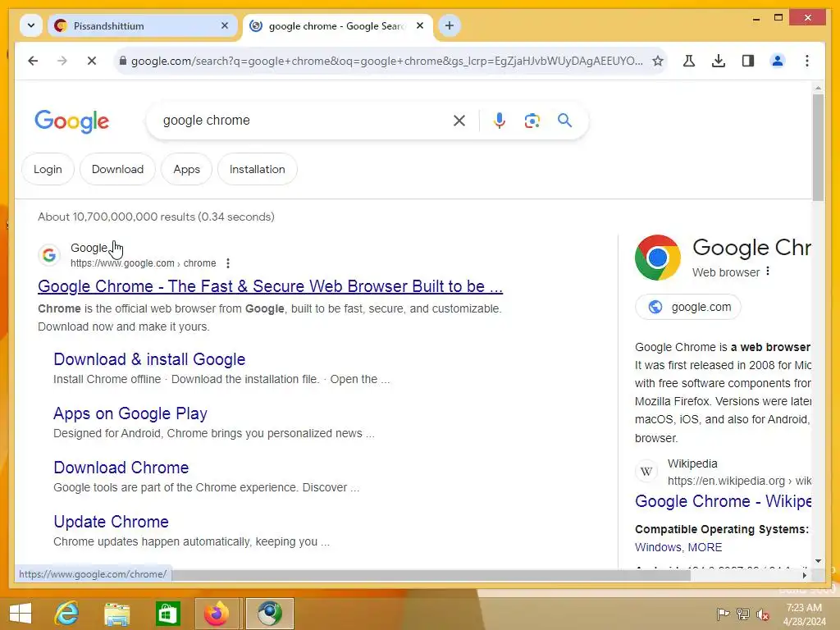Viewport: 840px width, 630px height.
Task: Open Google Chrome - Wikipedia link
Action: 723,501
